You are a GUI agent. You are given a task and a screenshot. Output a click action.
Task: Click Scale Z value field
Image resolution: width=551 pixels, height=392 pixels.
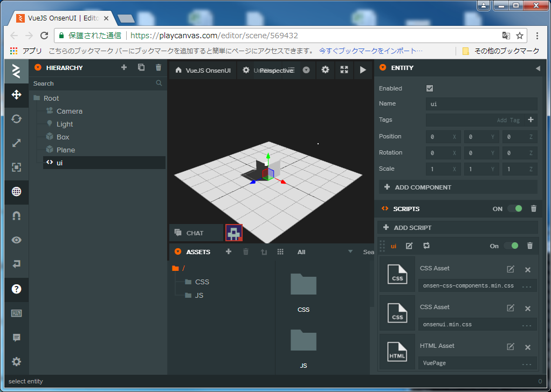click(x=520, y=169)
